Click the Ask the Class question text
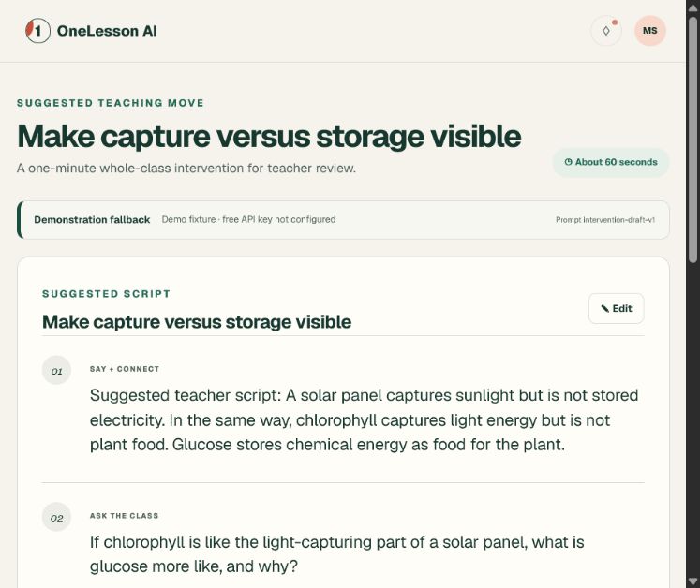Viewport: 700px width, 588px height. point(337,554)
